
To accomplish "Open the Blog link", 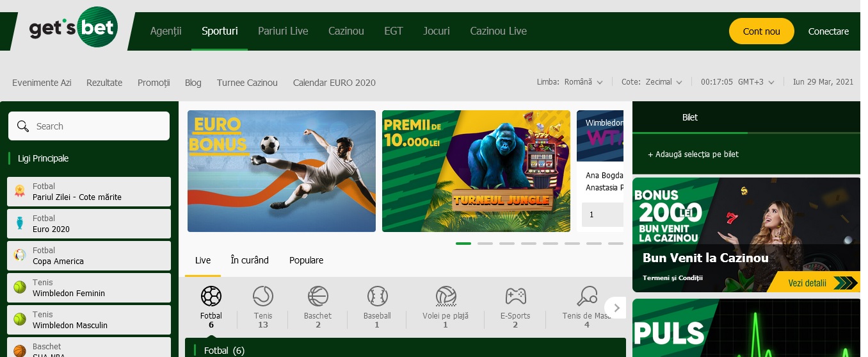I will click(x=193, y=83).
